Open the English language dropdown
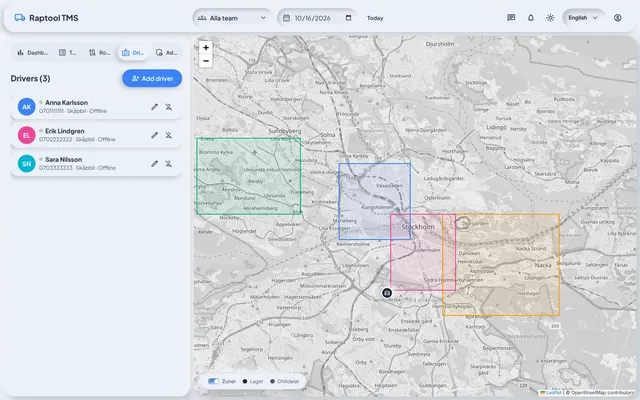The image size is (640, 400). pyautogui.click(x=583, y=18)
